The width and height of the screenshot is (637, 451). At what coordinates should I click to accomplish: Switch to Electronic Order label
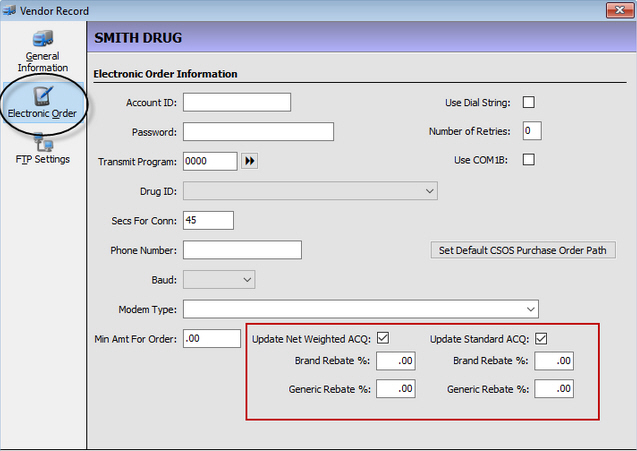pyautogui.click(x=42, y=113)
